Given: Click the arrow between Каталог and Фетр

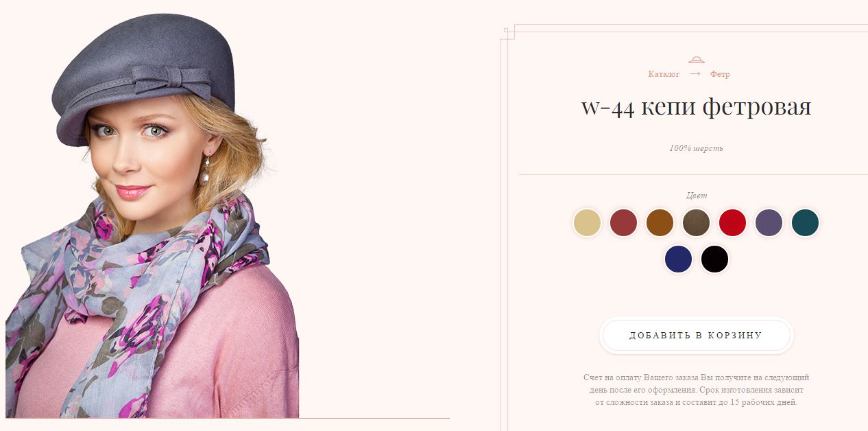Looking at the screenshot, I should [x=695, y=73].
